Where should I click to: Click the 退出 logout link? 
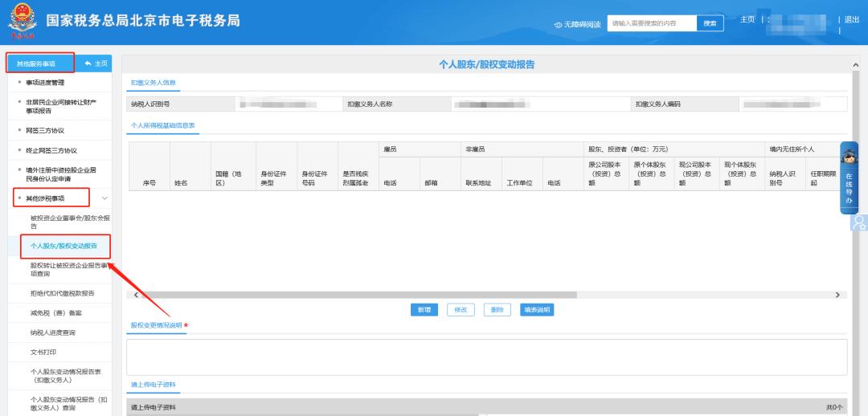point(851,19)
